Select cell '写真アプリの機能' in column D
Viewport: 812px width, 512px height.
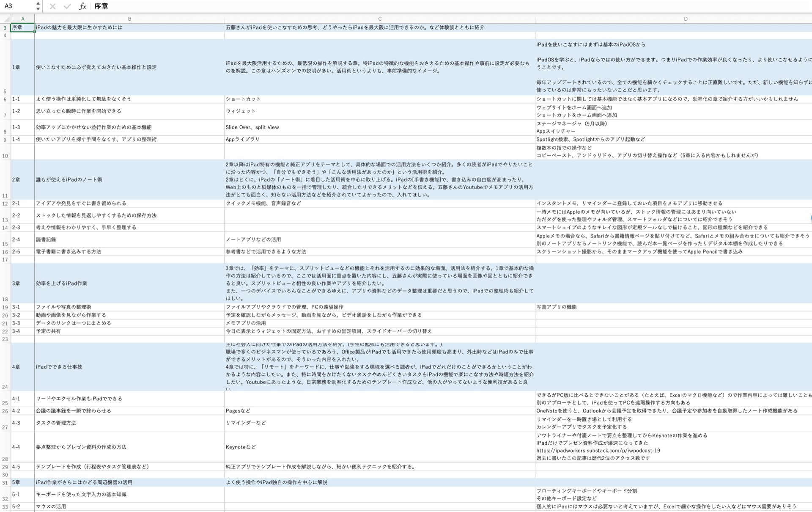pos(673,307)
